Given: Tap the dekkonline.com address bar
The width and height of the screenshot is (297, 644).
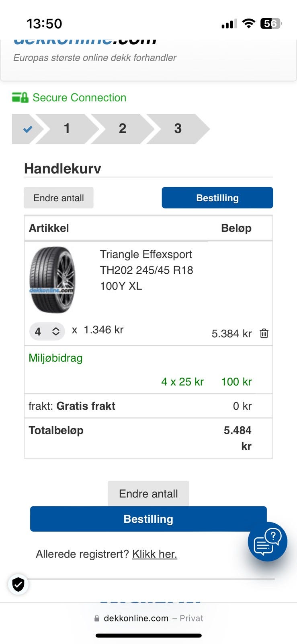Looking at the screenshot, I should click(x=149, y=618).
